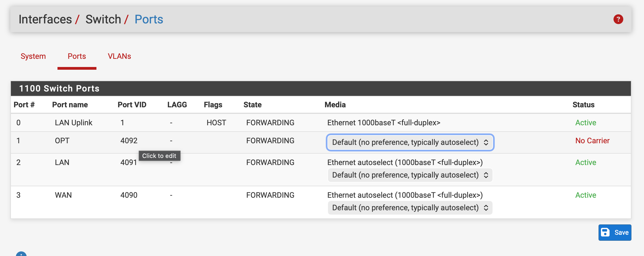Open media dropdown for WAN port
The height and width of the screenshot is (256, 644).
[x=410, y=208]
